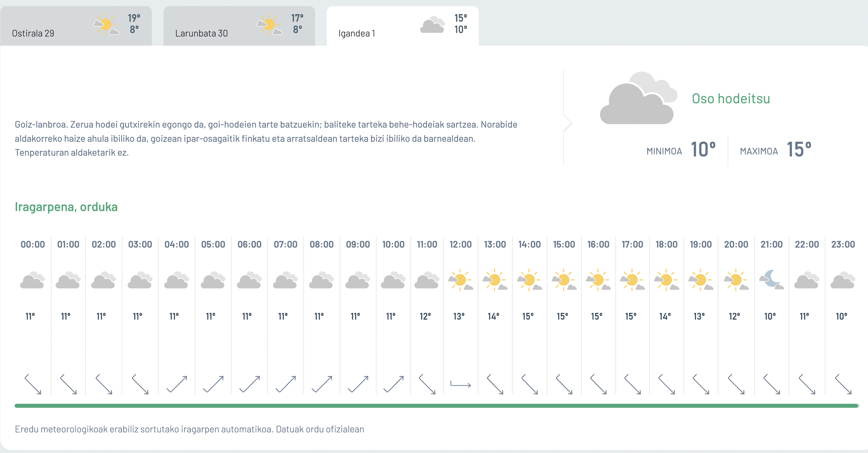Click the 05:00 hour label
This screenshot has height=453, width=868.
(x=213, y=244)
